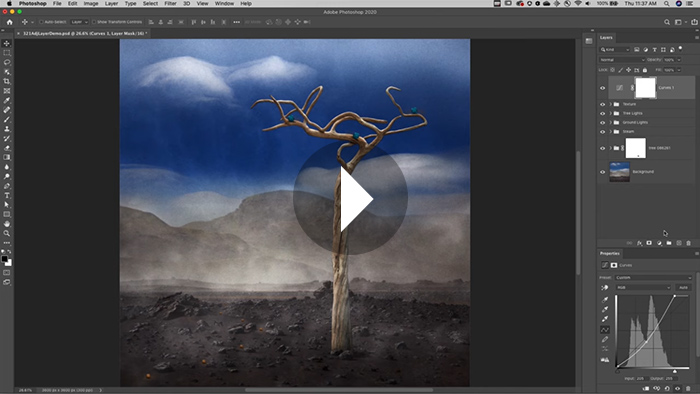Open the RGB channel dropdown
This screenshot has width=700, height=394.
(x=643, y=288)
